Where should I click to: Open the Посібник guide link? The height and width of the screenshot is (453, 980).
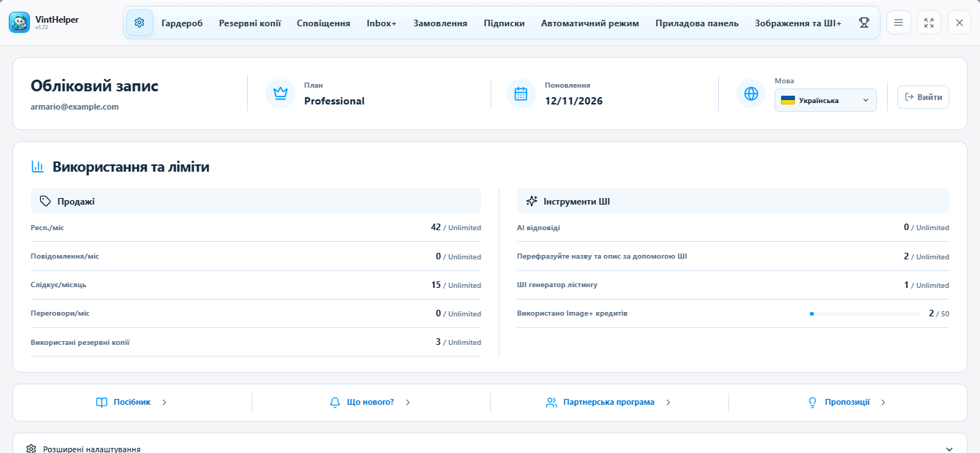[x=132, y=402]
